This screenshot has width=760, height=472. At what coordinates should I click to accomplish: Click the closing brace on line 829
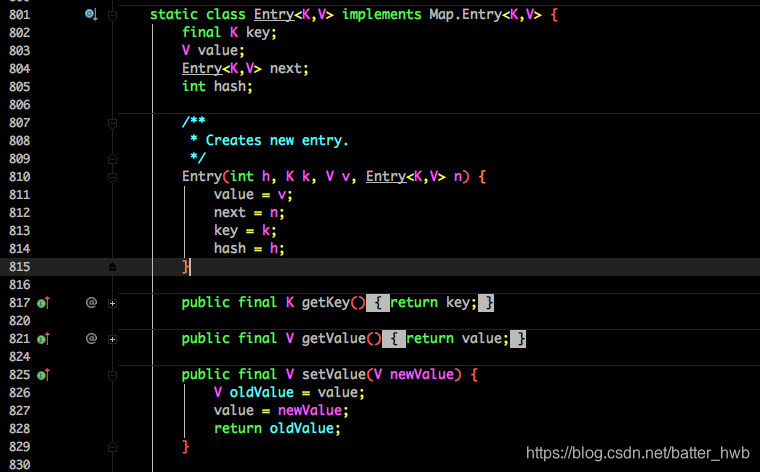click(x=185, y=446)
